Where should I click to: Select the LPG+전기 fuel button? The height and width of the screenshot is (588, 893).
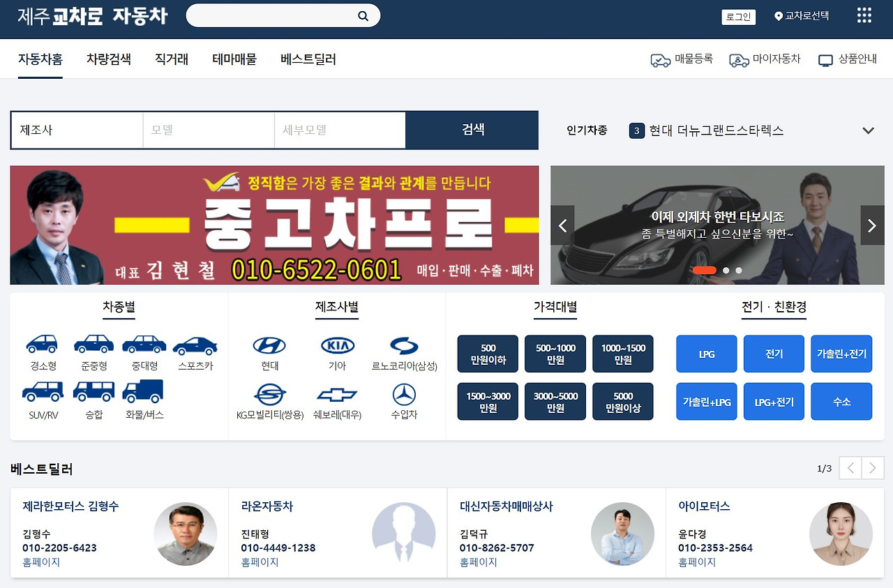[774, 402]
